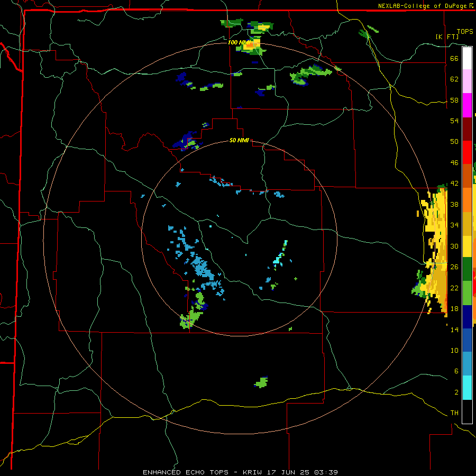This screenshot has height=476, width=476.
Task: Click the legend value 66
Action: coord(454,58)
